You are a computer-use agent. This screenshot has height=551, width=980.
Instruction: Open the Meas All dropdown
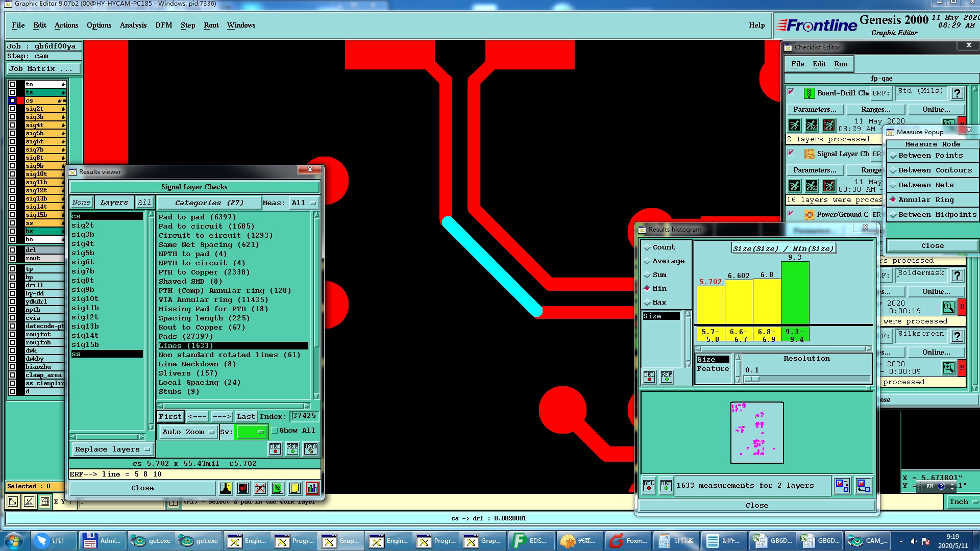(304, 203)
